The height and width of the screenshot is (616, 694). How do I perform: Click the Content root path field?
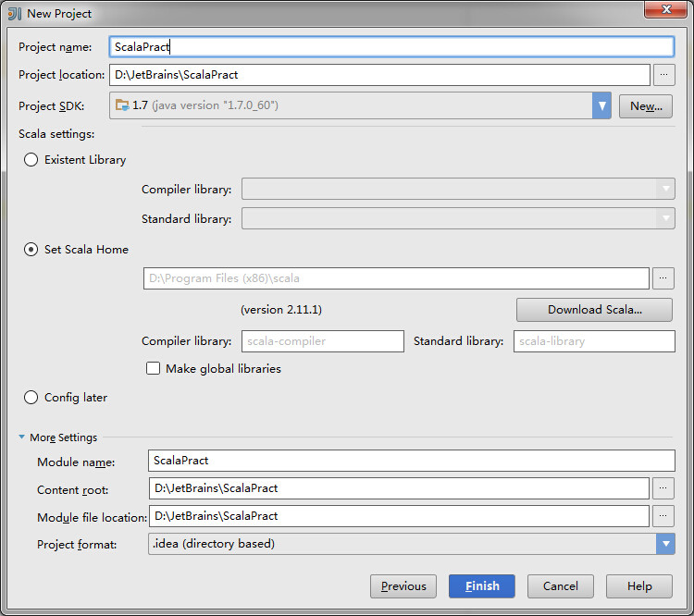(399, 488)
